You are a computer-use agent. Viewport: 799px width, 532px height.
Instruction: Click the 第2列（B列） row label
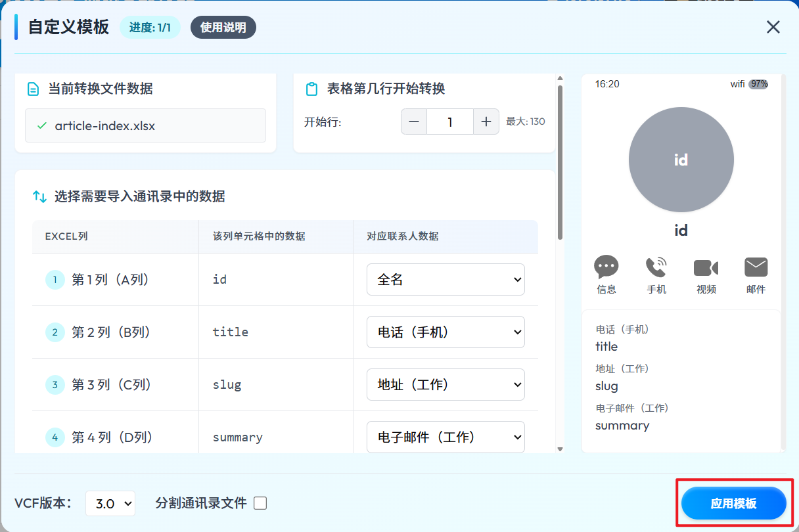click(111, 332)
